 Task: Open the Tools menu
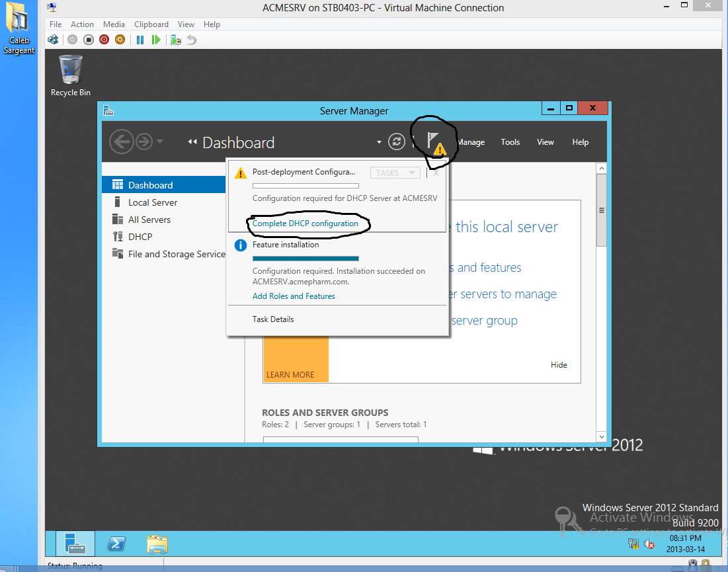pyautogui.click(x=510, y=142)
